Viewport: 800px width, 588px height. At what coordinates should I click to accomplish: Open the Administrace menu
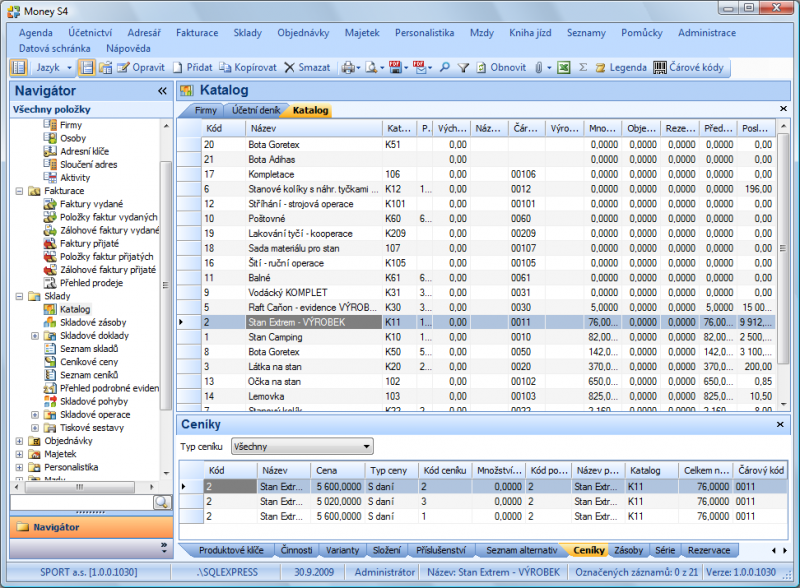707,33
